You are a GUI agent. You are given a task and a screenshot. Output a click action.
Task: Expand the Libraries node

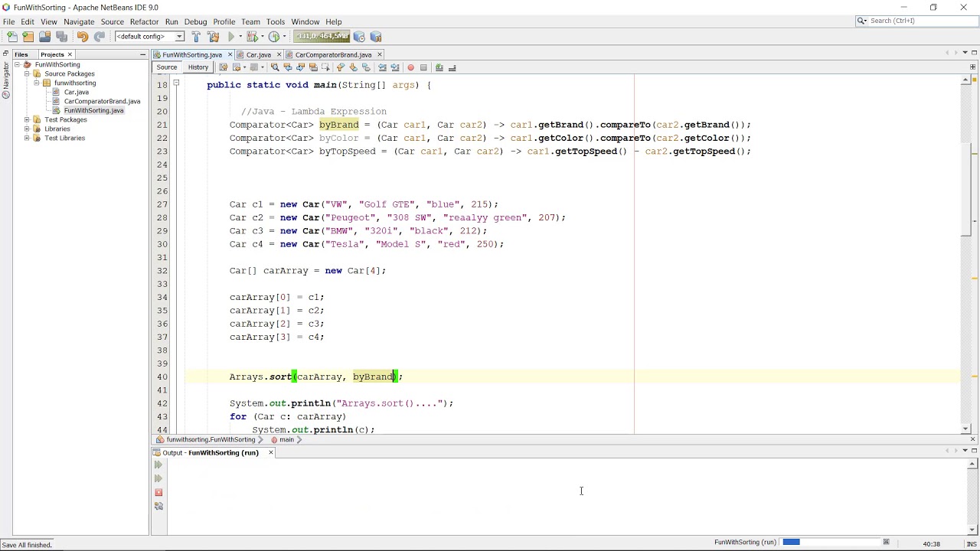click(x=27, y=129)
